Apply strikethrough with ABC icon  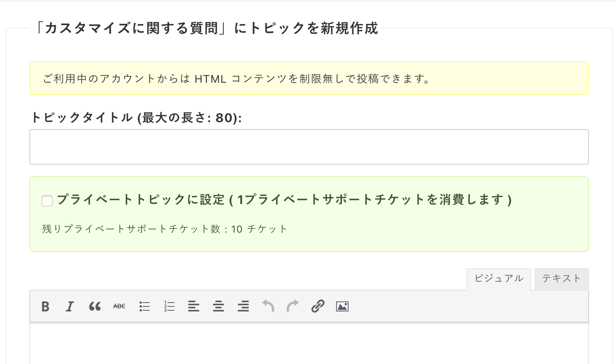coord(119,306)
